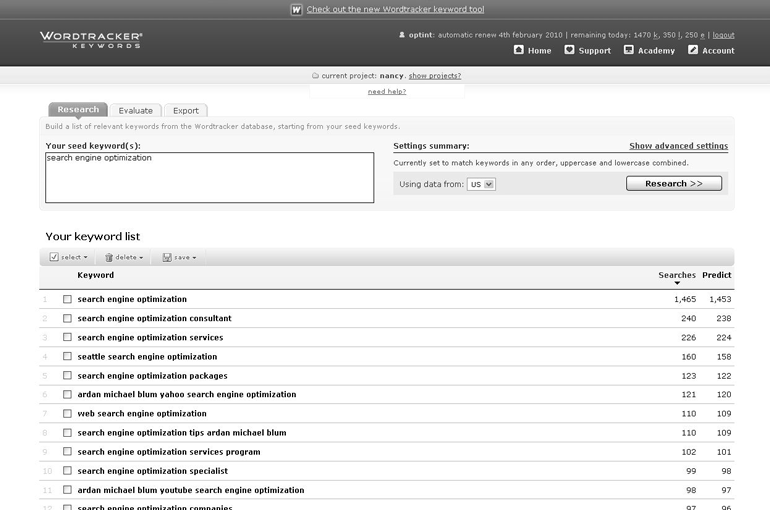Open Academy in the top navigation
This screenshot has height=510, width=770.
point(656,51)
